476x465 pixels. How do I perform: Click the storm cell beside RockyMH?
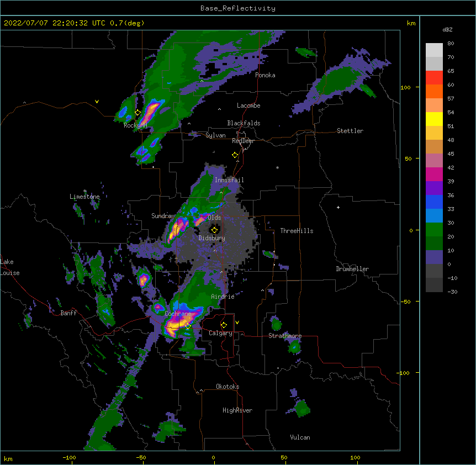coord(151,112)
